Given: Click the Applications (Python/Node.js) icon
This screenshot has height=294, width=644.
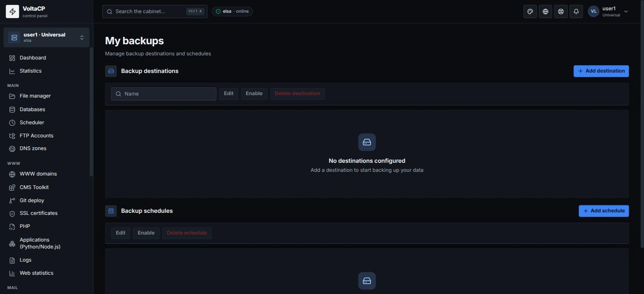Looking at the screenshot, I should coord(12,243).
